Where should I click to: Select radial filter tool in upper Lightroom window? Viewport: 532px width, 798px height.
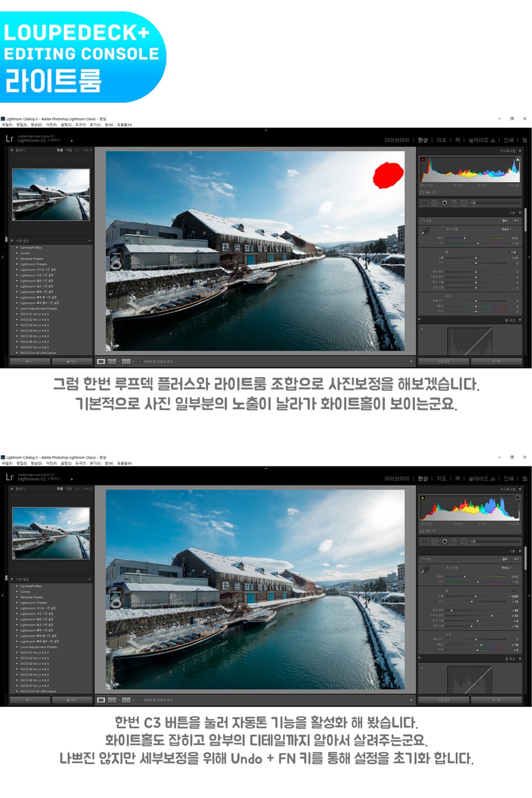coord(464,203)
